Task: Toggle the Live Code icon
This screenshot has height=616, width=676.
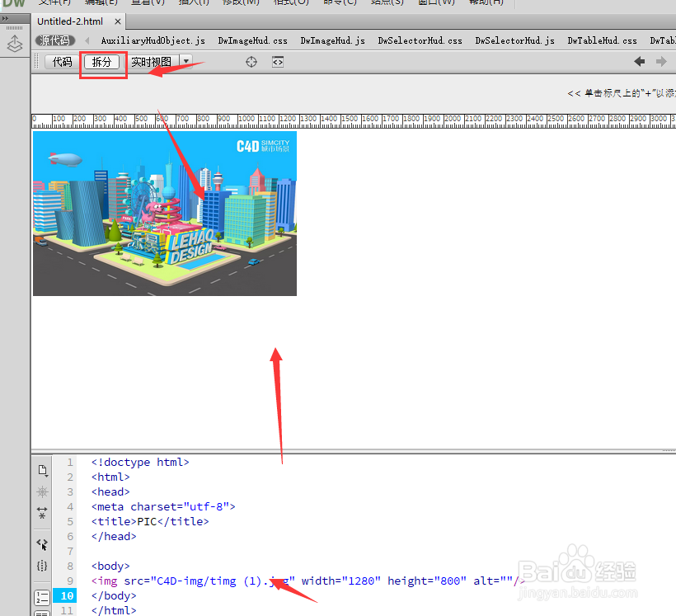Action: click(x=278, y=62)
